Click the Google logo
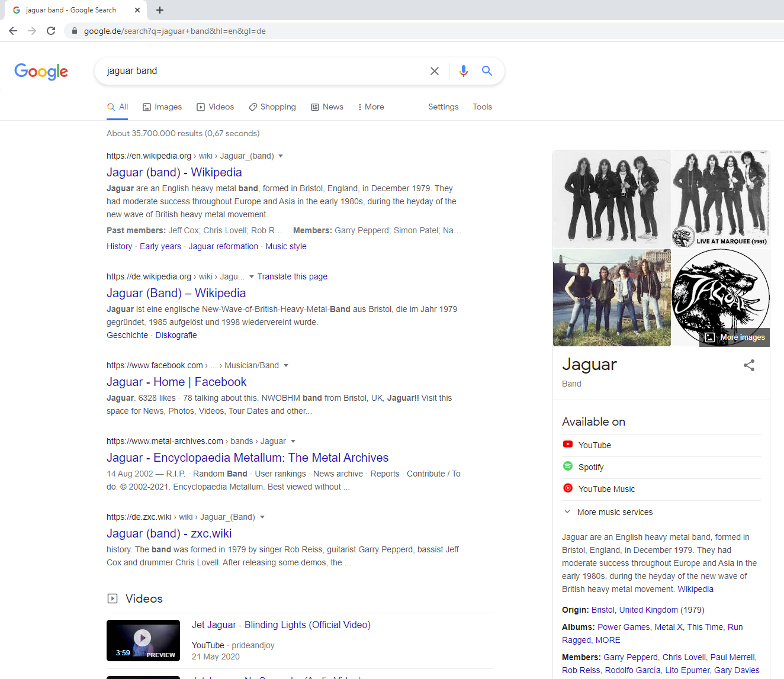This screenshot has height=679, width=784. pyautogui.click(x=41, y=71)
